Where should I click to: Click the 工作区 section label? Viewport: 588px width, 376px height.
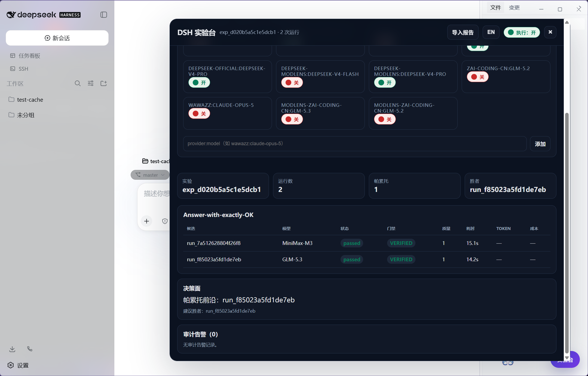click(x=15, y=83)
